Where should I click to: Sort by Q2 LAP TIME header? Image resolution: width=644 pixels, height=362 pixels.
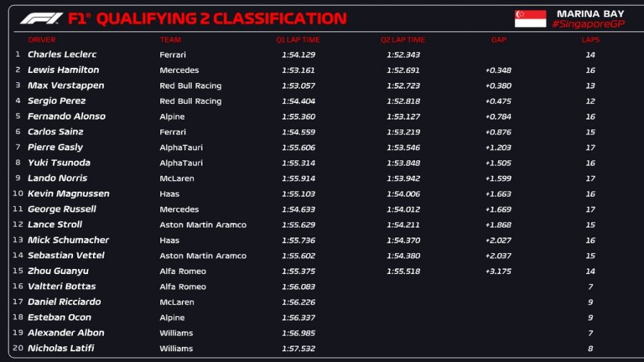(x=403, y=40)
